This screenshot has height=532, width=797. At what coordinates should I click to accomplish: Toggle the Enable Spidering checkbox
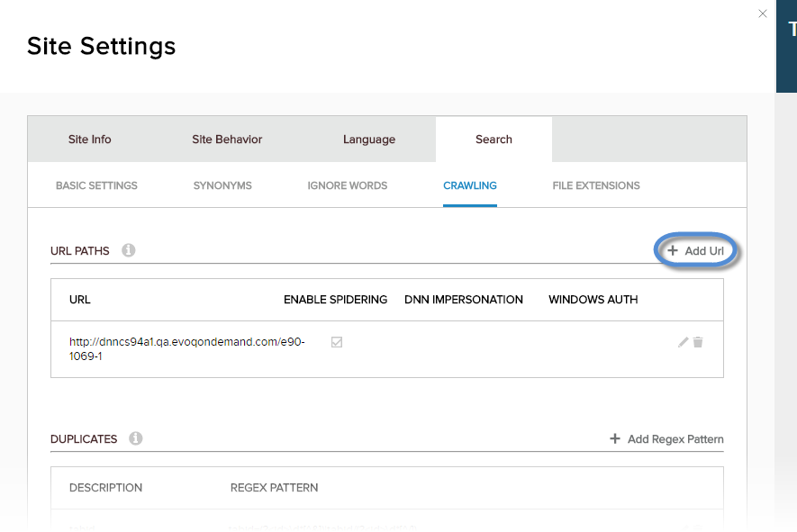(x=337, y=342)
